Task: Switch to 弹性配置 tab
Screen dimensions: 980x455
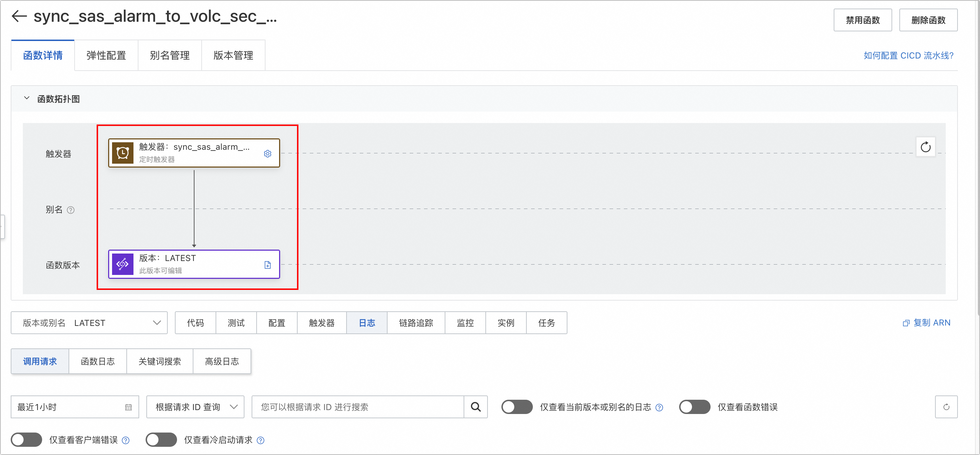Action: [x=106, y=56]
